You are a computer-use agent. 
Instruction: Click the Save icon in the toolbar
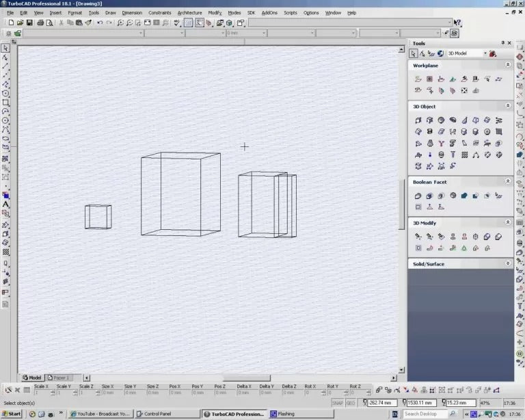(29, 23)
